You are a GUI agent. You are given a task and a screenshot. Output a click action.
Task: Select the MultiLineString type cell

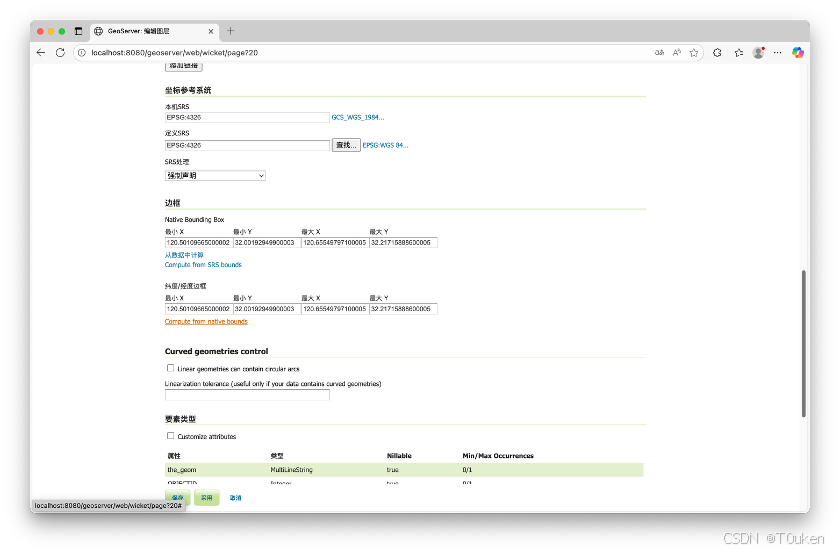pyautogui.click(x=291, y=470)
